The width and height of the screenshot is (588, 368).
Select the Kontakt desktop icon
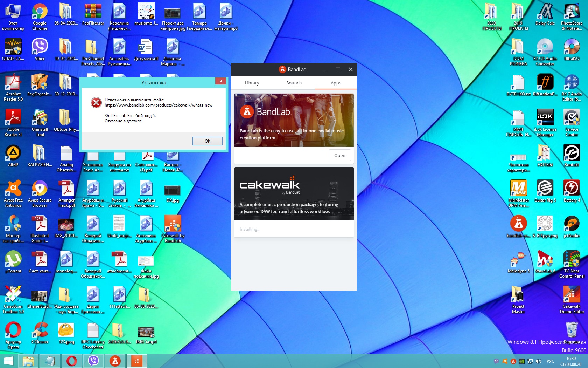coord(572,156)
